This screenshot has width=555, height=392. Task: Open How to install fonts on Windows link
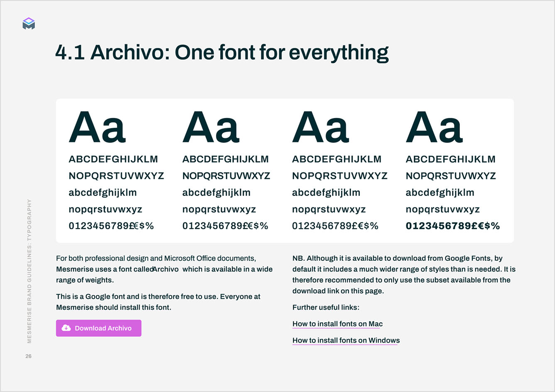pyautogui.click(x=346, y=341)
